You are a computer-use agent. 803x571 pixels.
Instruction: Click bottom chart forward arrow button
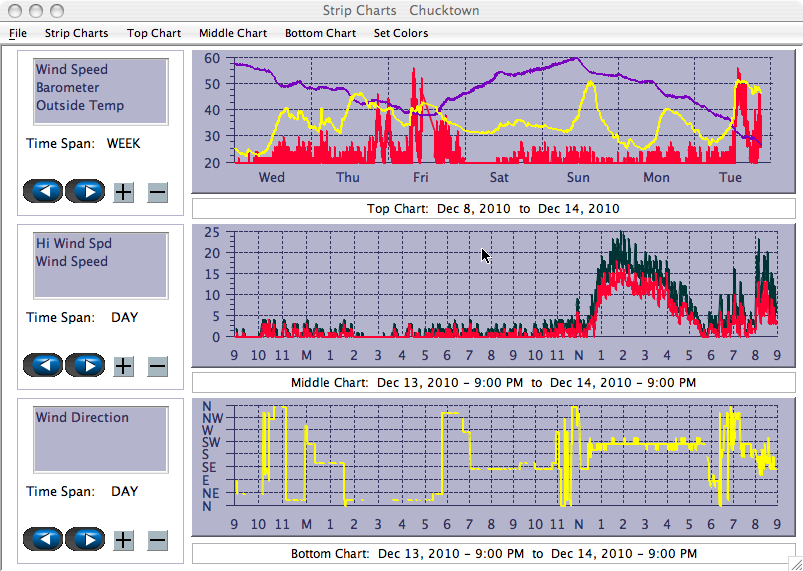tap(85, 540)
